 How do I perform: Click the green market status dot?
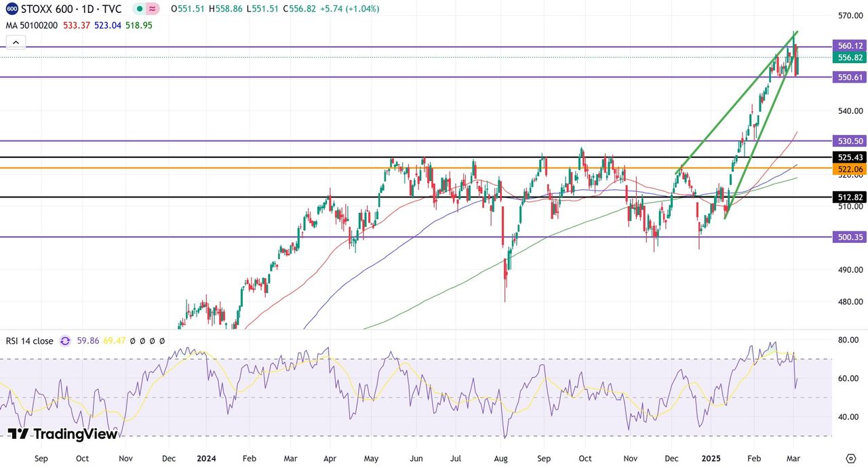(x=138, y=9)
